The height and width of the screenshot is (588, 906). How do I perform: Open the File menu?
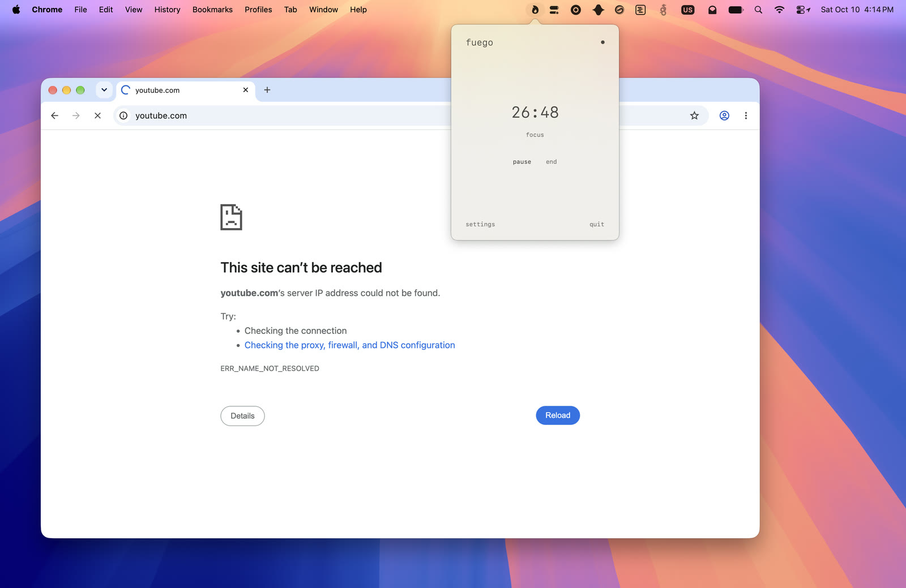80,10
